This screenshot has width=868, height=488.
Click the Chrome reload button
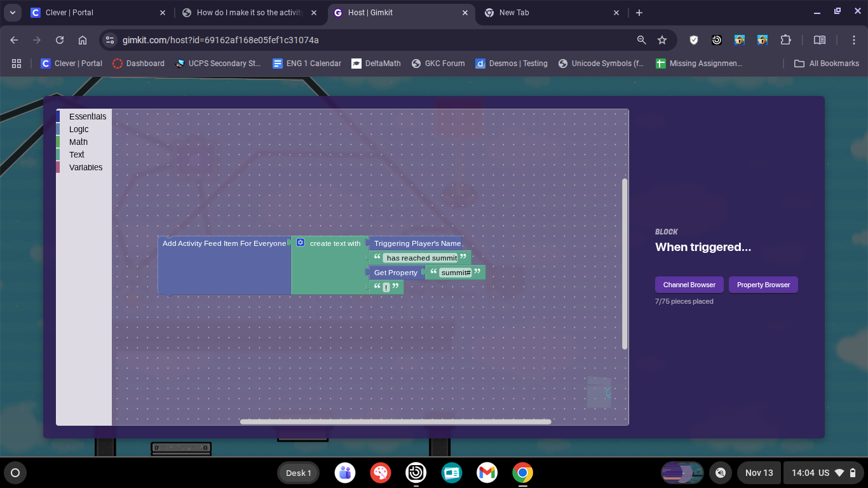(60, 40)
